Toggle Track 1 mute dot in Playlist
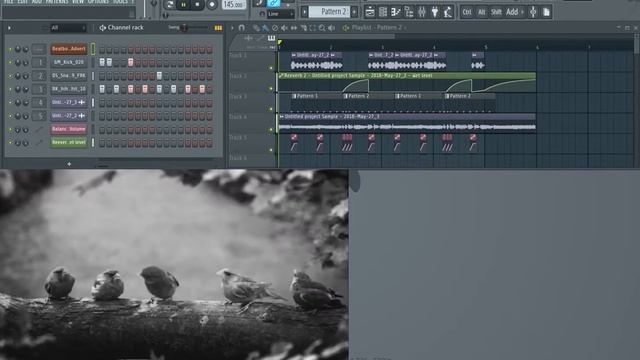 click(x=271, y=68)
